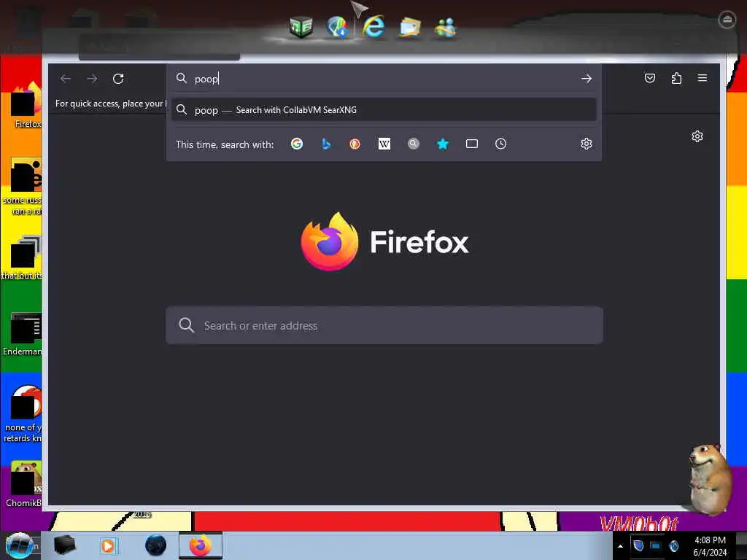Launch Internet Explorer from the top dock
747x560 pixels.
[373, 26]
